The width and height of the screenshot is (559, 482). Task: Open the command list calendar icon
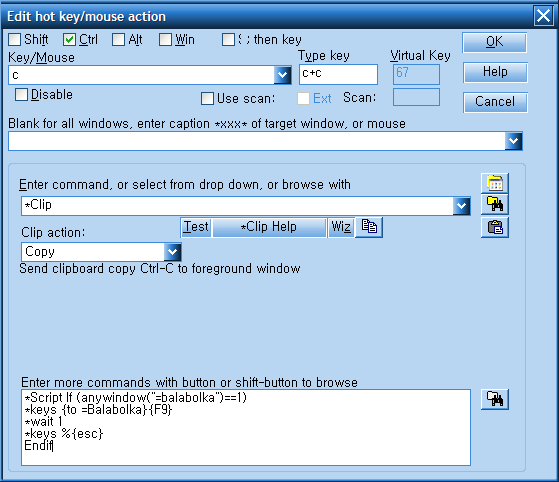coord(495,183)
